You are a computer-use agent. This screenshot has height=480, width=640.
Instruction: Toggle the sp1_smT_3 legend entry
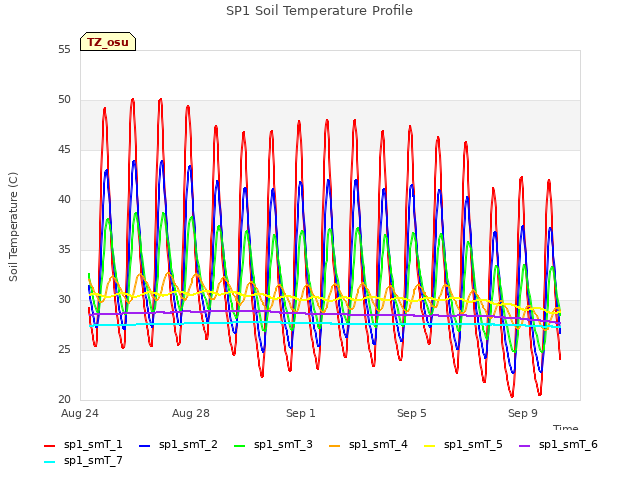tap(273, 444)
